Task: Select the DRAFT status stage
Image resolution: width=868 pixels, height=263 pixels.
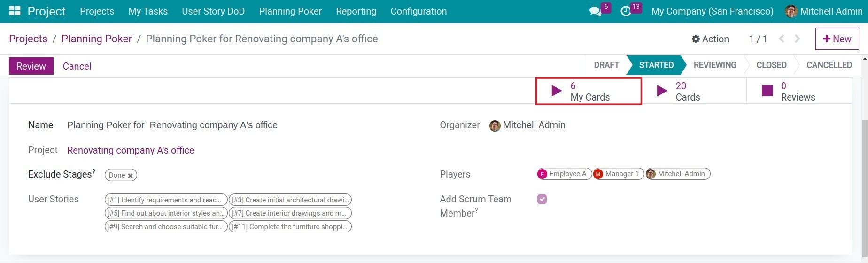Action: 606,65
